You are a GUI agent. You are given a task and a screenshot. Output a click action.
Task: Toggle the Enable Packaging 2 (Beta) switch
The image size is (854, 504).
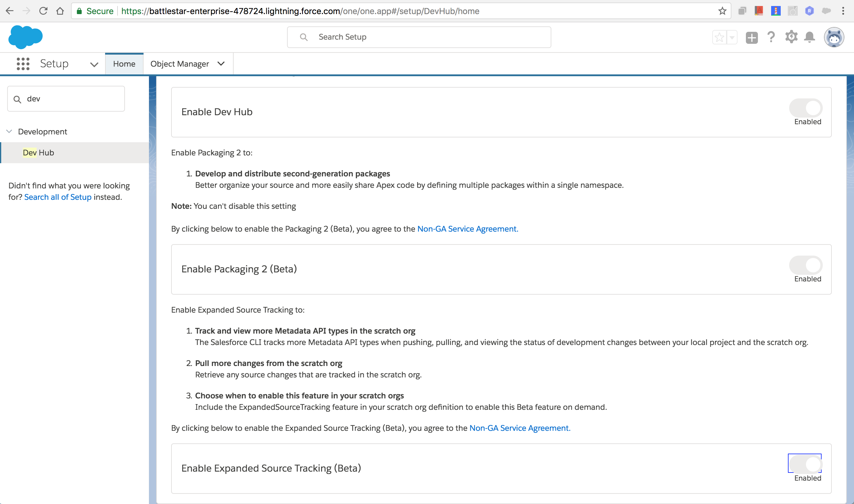[x=806, y=265]
